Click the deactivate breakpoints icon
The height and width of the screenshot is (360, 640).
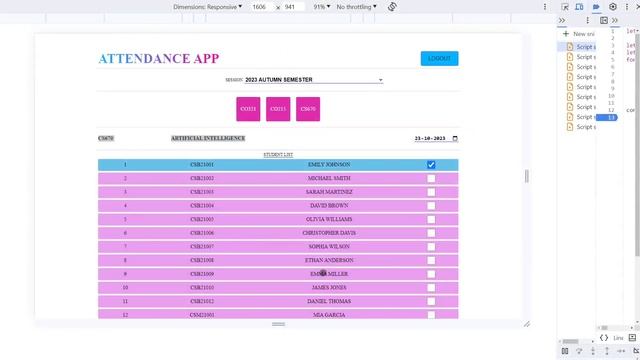click(x=636, y=351)
